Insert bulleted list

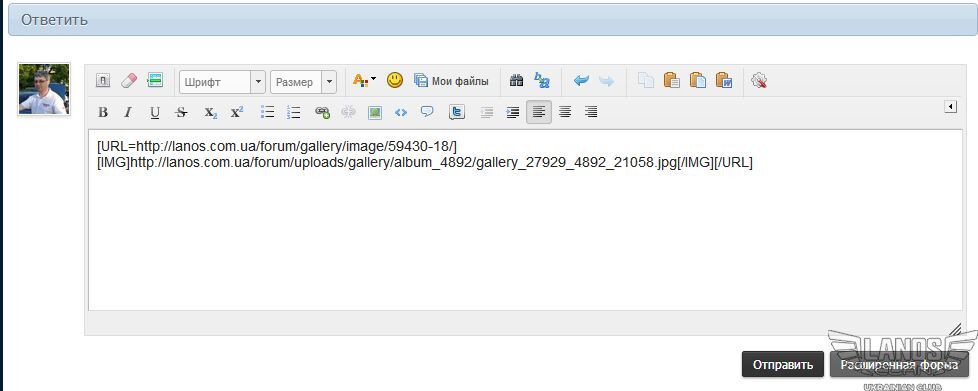tap(268, 113)
